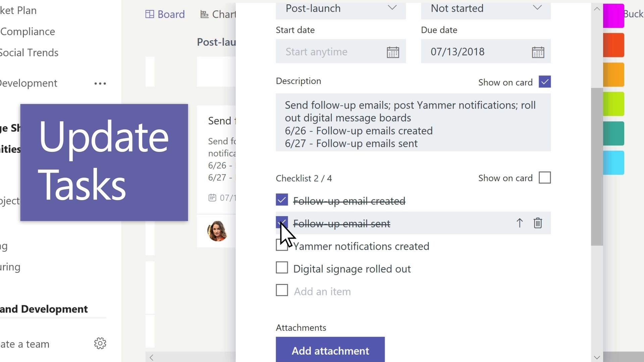Screen dimensions: 644x362
Task: Click the move item up arrow icon
Action: pos(520,223)
